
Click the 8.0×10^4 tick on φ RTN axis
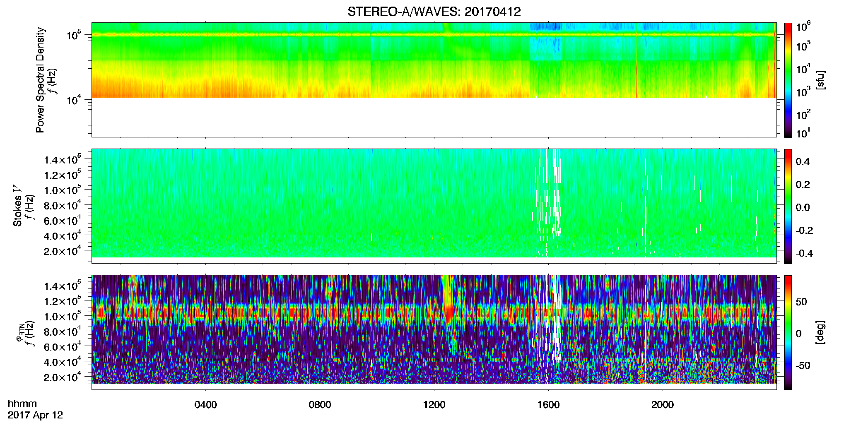pos(62,331)
